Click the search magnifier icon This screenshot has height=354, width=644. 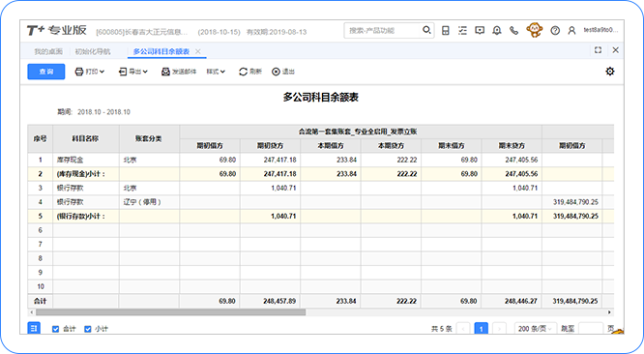426,30
